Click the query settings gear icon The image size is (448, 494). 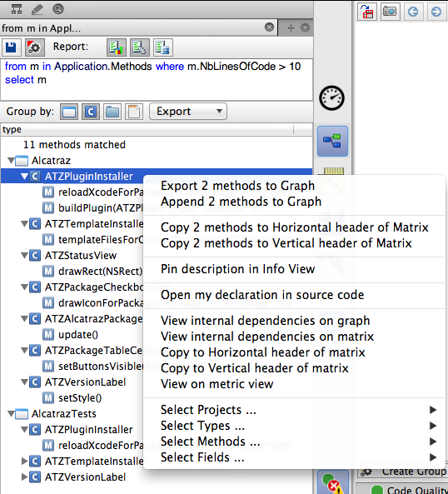(34, 47)
